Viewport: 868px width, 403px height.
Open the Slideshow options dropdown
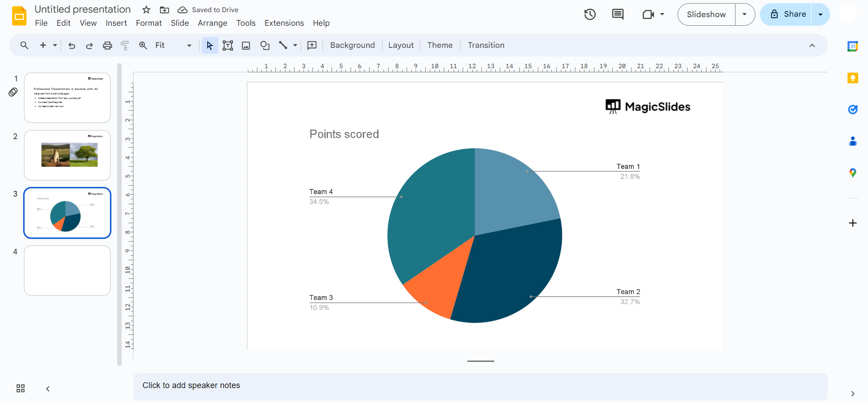point(745,14)
